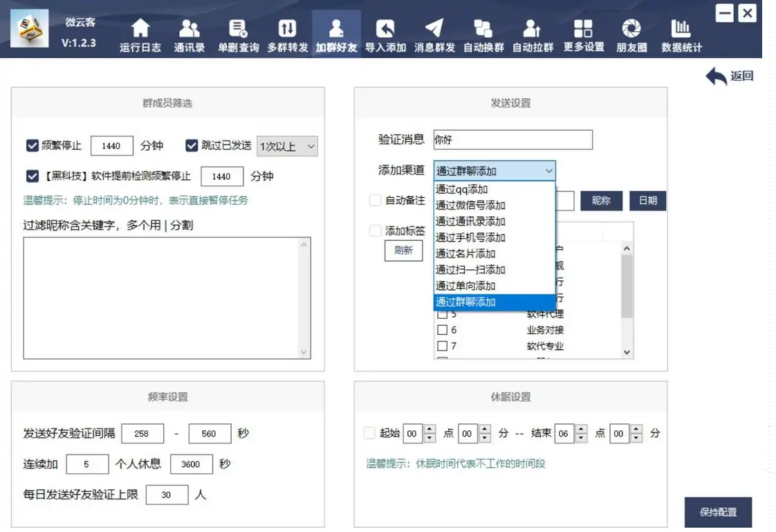Click tag list scroll up arrow
Viewport: 776px width, 532px height.
pos(627,248)
